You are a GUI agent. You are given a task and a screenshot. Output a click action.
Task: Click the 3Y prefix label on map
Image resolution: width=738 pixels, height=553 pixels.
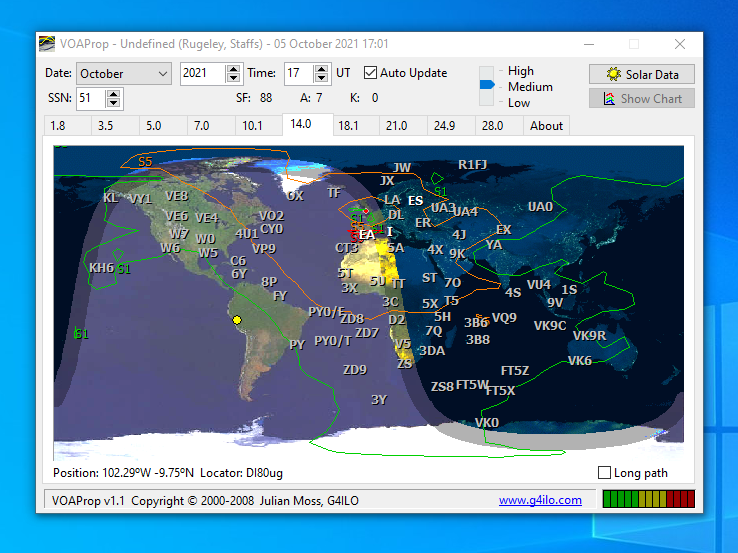[x=379, y=400]
